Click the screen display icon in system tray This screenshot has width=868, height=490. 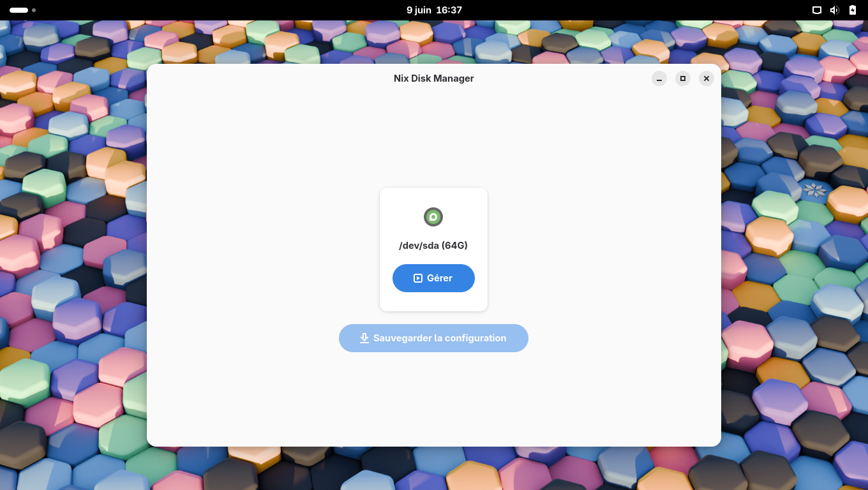point(816,10)
